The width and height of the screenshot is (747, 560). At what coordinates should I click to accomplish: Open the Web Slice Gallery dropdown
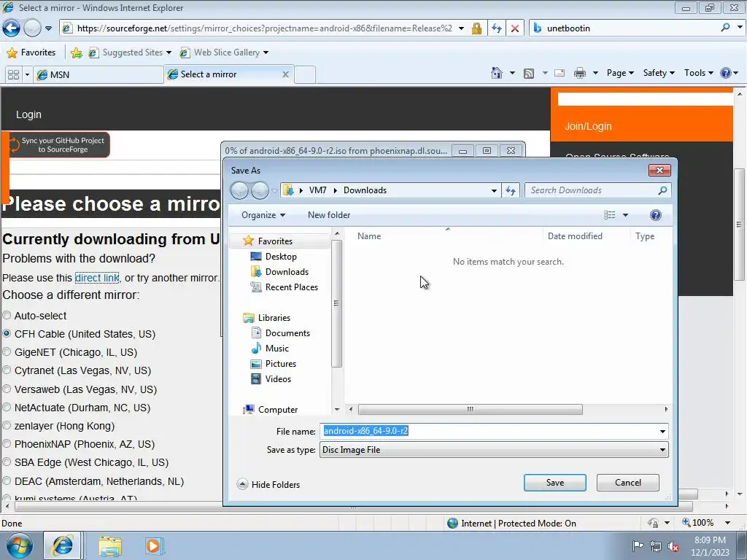[x=225, y=52]
